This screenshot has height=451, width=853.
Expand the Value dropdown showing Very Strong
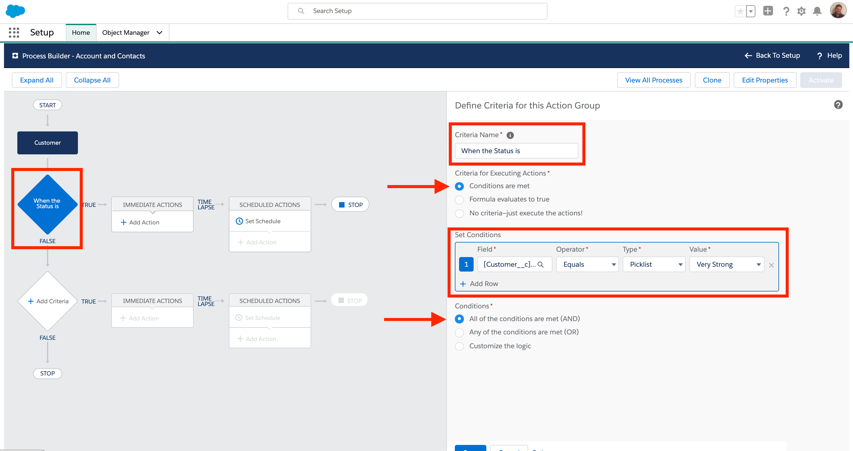[727, 265]
